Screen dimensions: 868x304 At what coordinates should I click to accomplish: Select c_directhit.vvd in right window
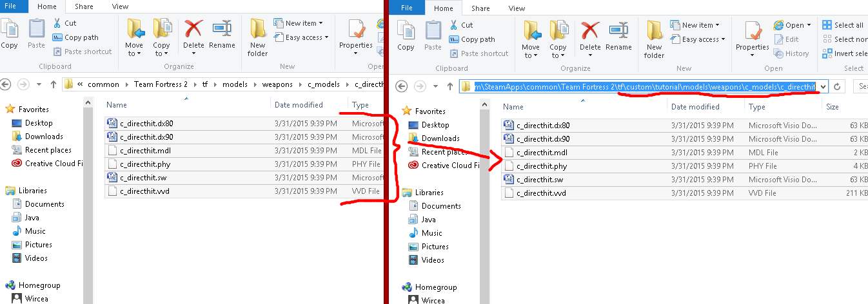(x=684, y=193)
